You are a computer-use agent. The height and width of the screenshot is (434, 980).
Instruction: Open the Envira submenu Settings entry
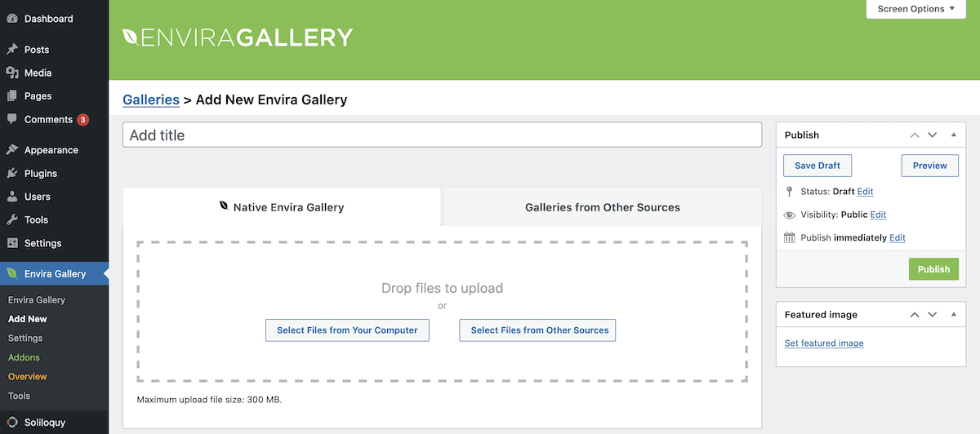25,338
